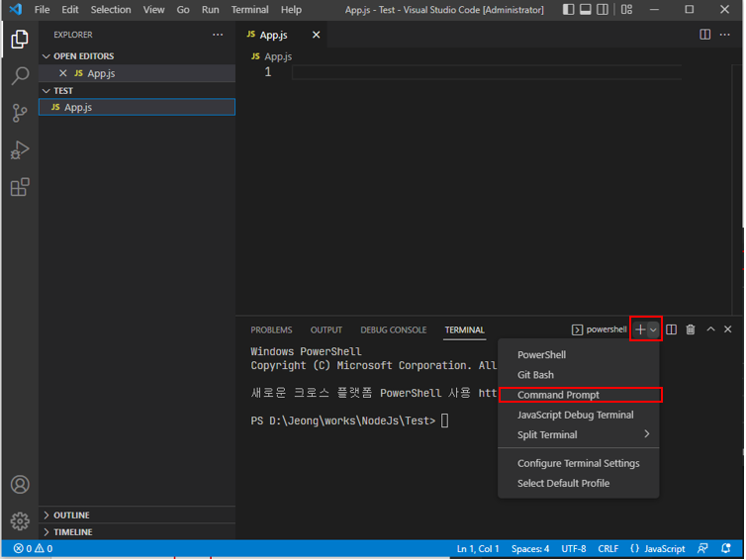Switch to the Debug Console tab
The height and width of the screenshot is (560, 746).
394,329
